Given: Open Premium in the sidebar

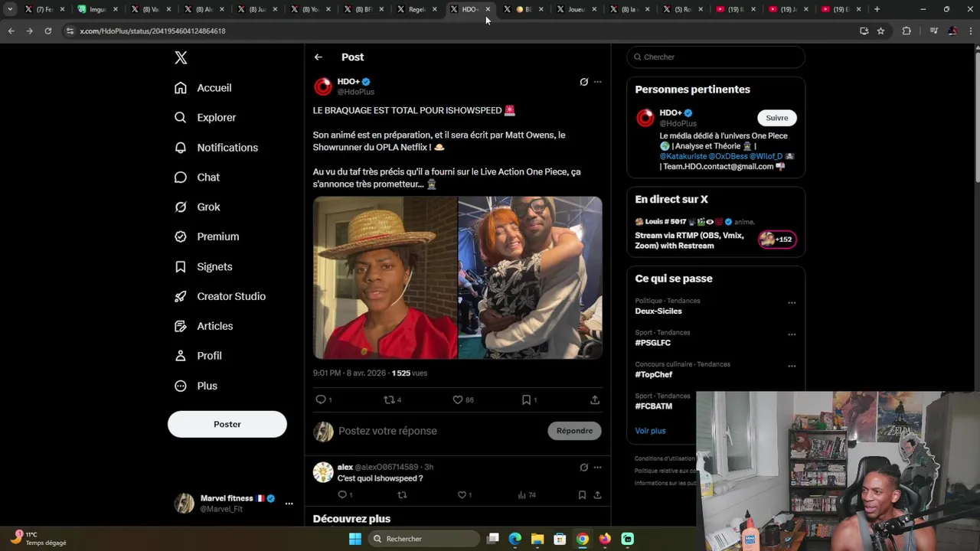Looking at the screenshot, I should click(x=207, y=237).
